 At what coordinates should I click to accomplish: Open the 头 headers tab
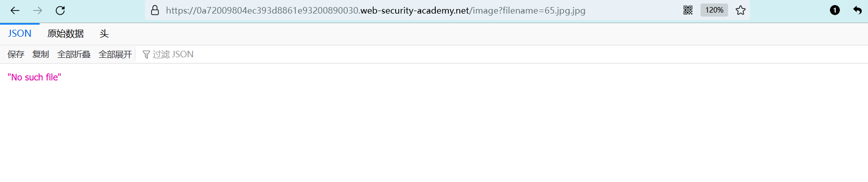pos(104,34)
